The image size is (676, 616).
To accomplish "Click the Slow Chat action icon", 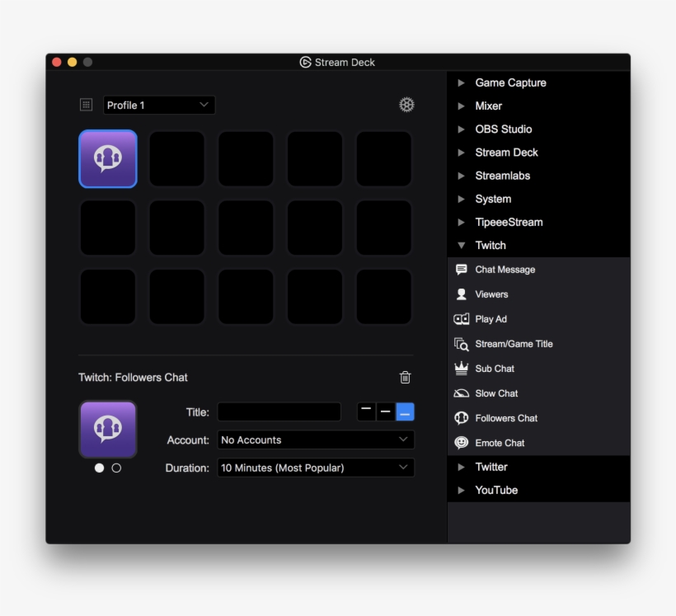I will click(460, 393).
